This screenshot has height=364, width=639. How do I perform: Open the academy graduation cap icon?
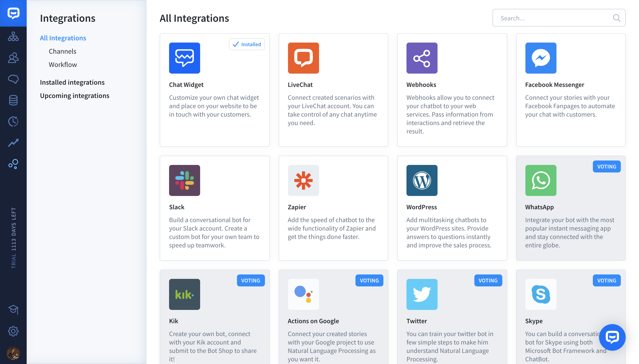coord(13,310)
